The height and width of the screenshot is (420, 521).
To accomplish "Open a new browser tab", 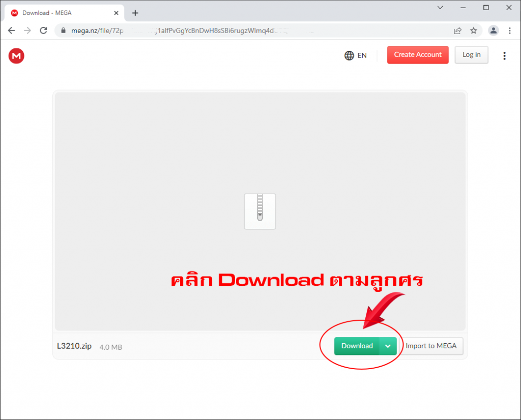I will click(x=135, y=13).
